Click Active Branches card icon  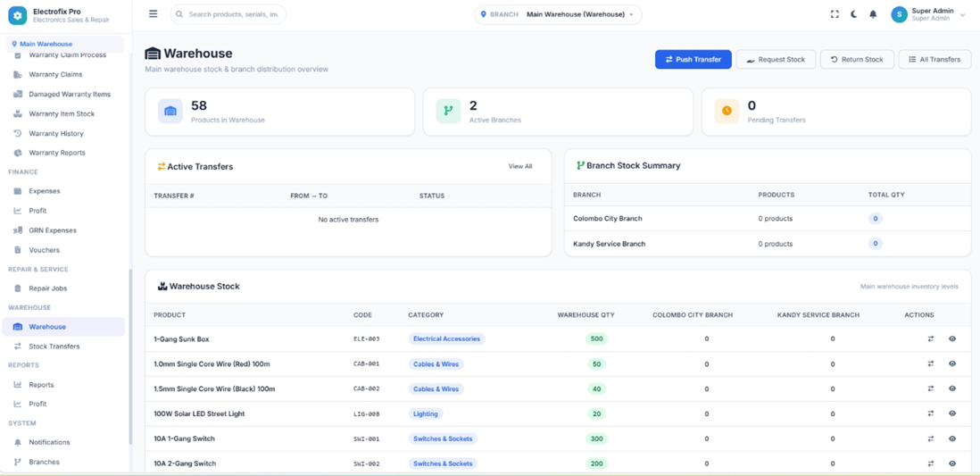[x=448, y=111]
